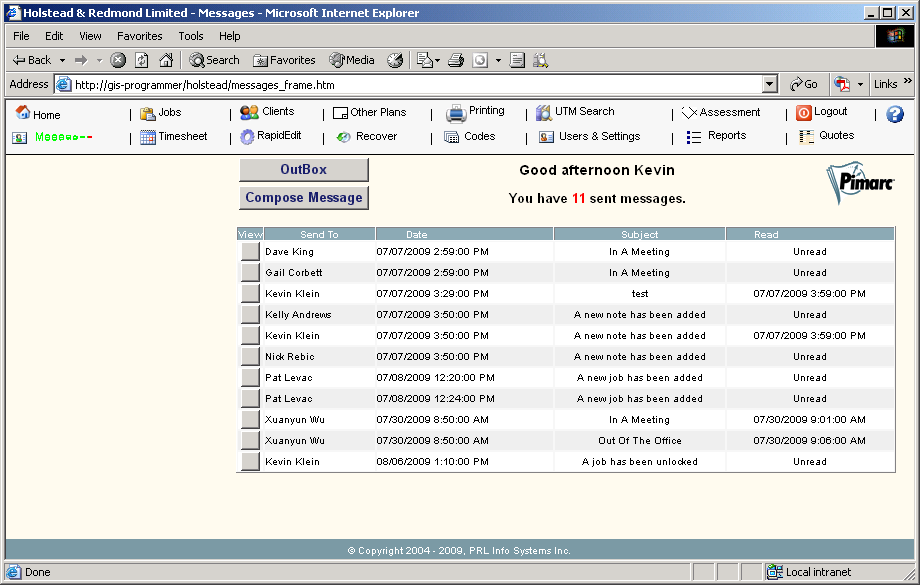Refresh the page with toolbar icon
This screenshot has width=920, height=585.
point(141,60)
